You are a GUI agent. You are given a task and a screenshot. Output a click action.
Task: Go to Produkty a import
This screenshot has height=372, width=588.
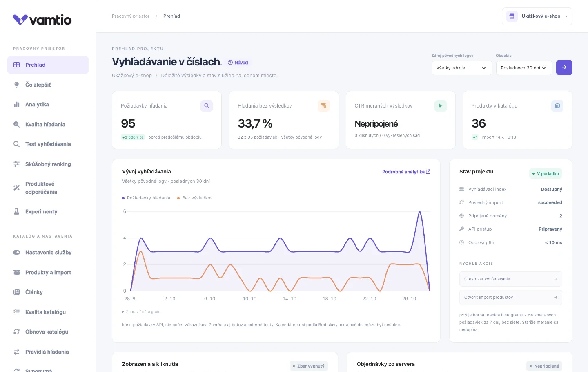[x=48, y=273]
